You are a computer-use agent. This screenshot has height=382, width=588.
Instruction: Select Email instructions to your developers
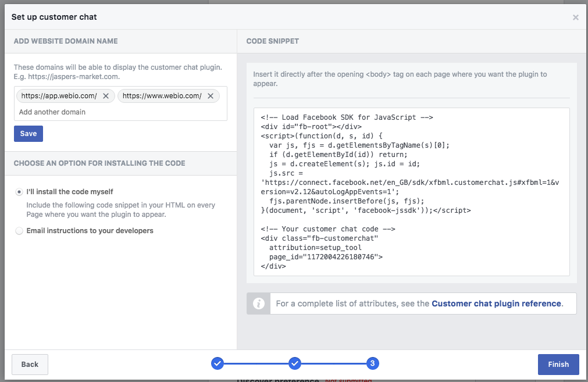click(x=19, y=231)
